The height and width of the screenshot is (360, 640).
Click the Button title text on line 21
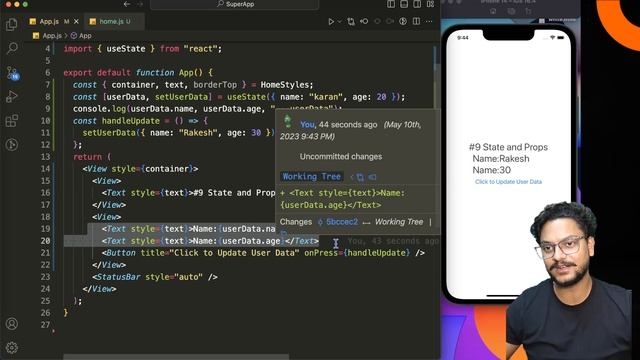coord(234,253)
